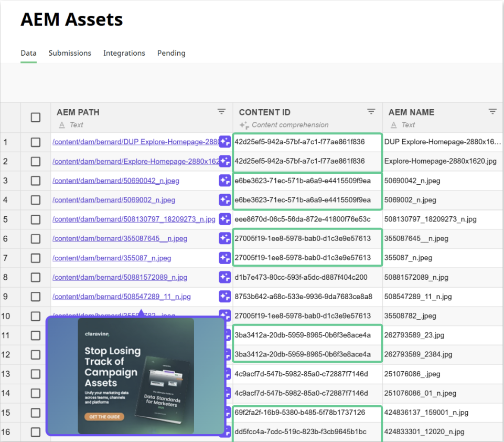Open the Integrations tab
This screenshot has height=442, width=504.
(x=124, y=53)
